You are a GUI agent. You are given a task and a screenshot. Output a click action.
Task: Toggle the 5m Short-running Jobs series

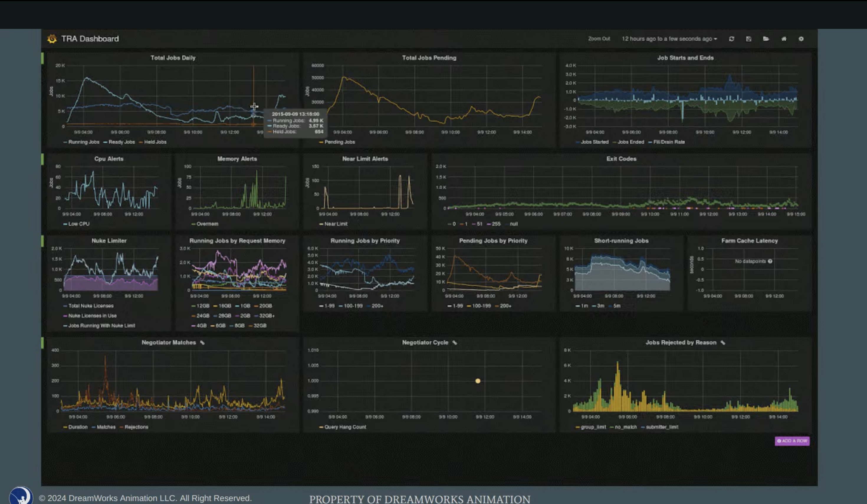[x=617, y=306]
